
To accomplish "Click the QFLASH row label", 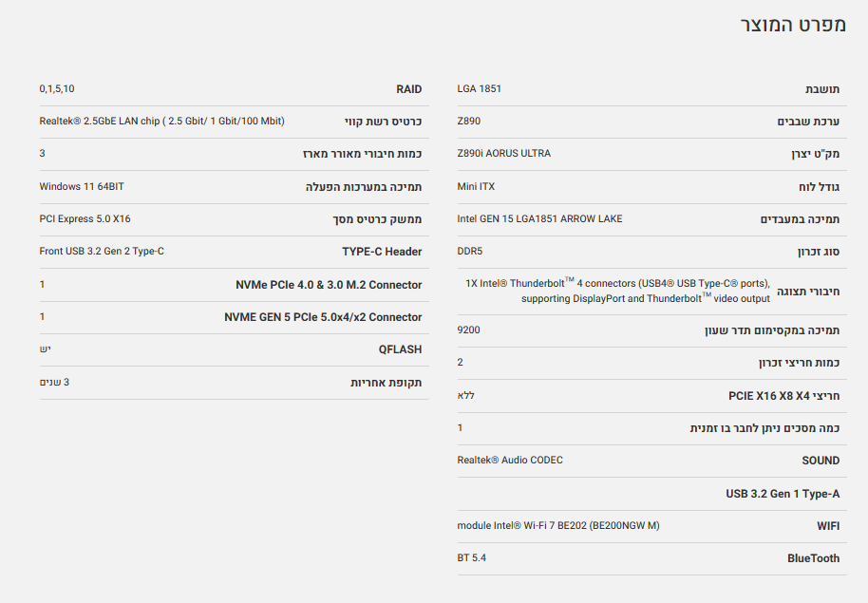I will [x=400, y=349].
